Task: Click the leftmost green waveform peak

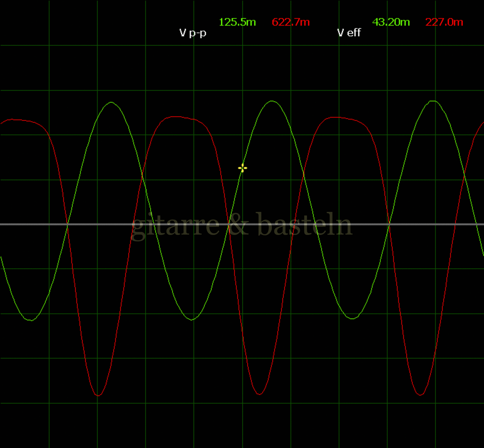Action: pyautogui.click(x=111, y=102)
